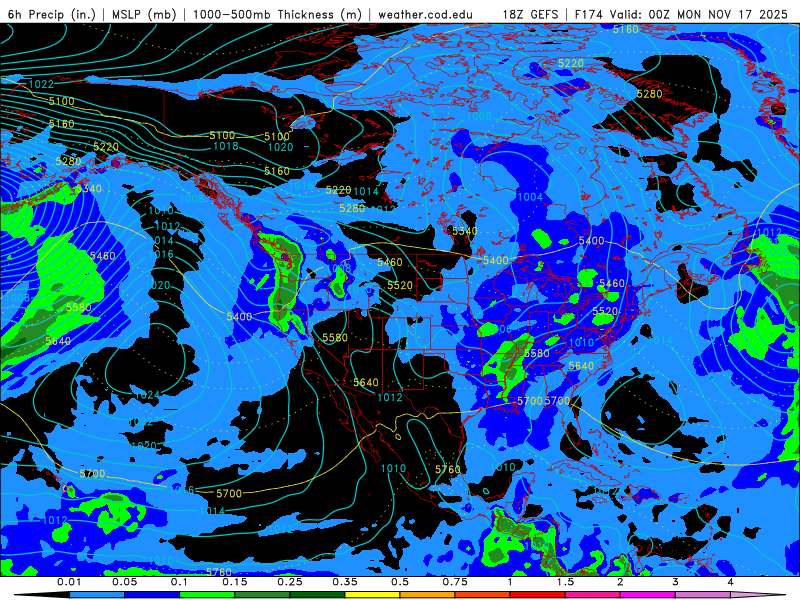800x600 pixels.
Task: Click the '1000-500mb Thickness (m)' title text
Action: pos(277,14)
